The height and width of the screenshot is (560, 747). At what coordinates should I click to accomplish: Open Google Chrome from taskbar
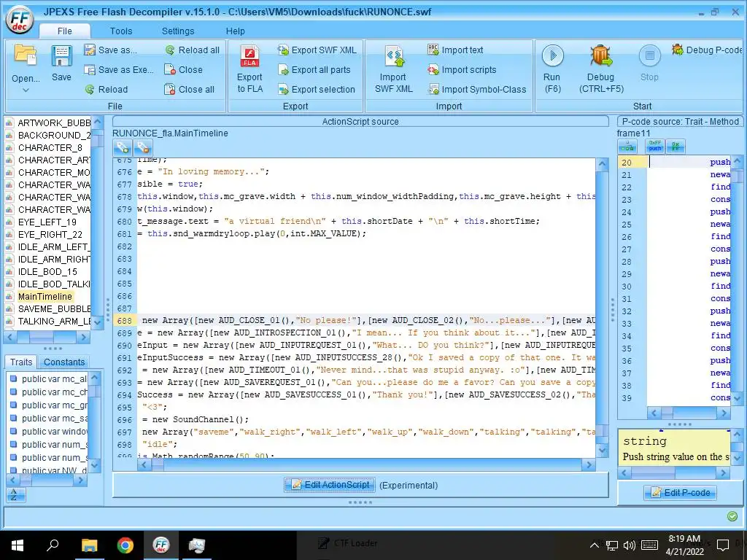(125, 545)
